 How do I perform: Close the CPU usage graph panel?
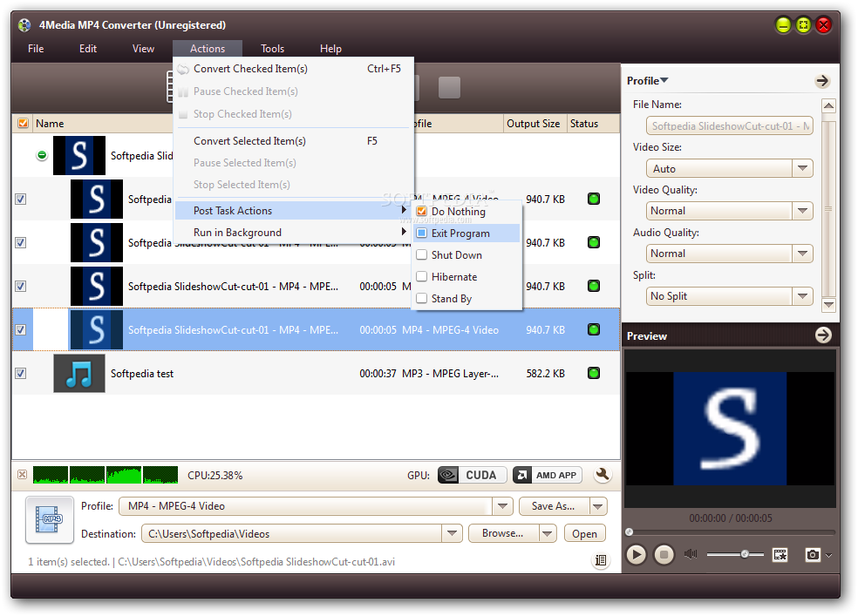pyautogui.click(x=22, y=475)
